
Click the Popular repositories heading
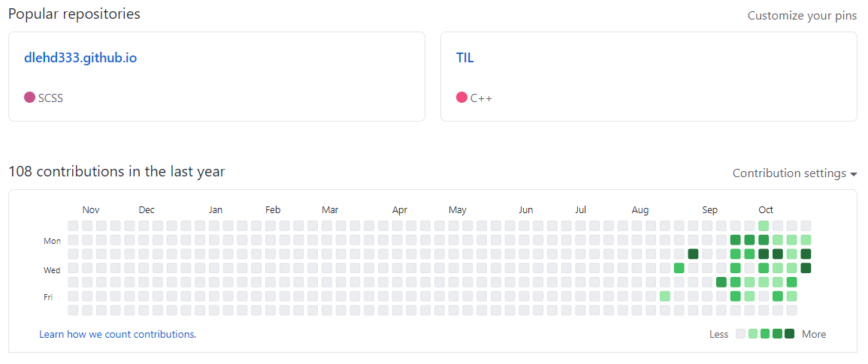pos(74,14)
